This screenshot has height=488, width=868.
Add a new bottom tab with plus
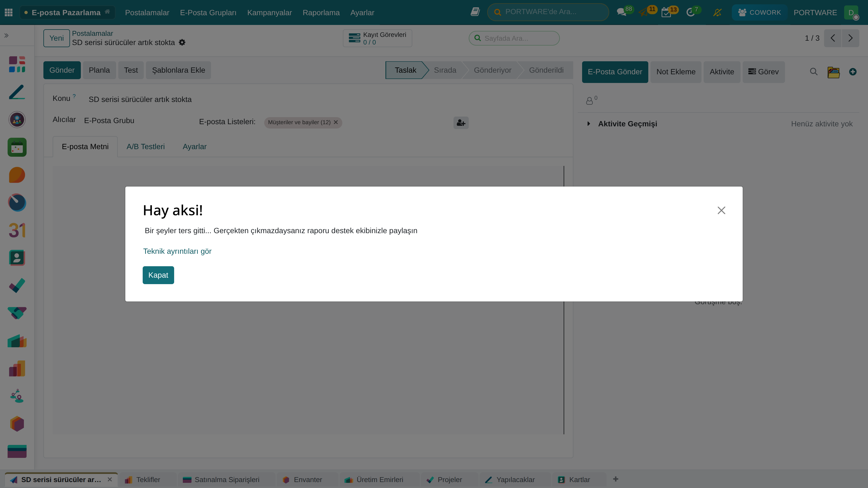pyautogui.click(x=616, y=479)
